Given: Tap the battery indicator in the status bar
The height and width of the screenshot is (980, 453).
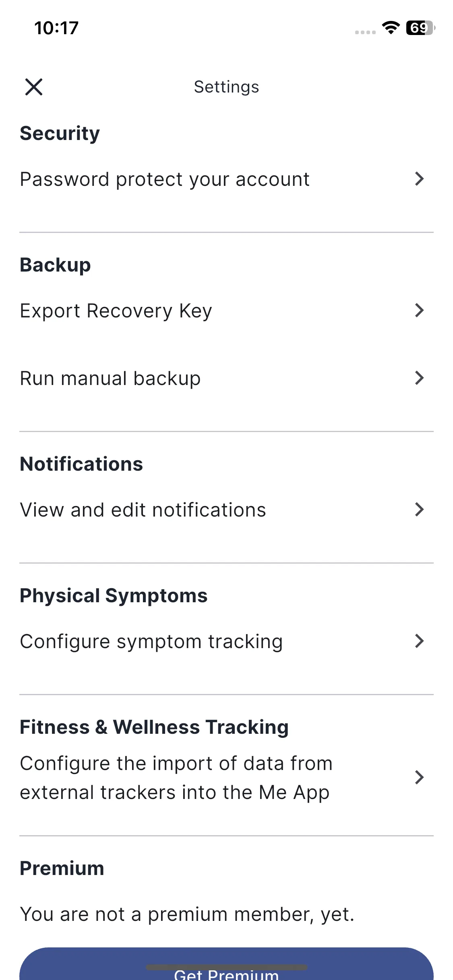Looking at the screenshot, I should click(420, 28).
